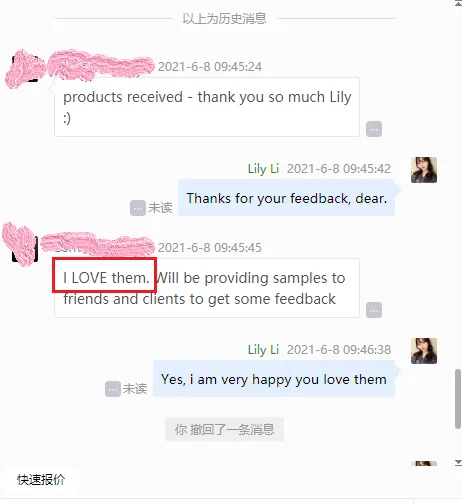Image resolution: width=462 pixels, height=504 pixels.
Task: Open options icon beside 'Yes, i am very happy' message
Action: tap(113, 389)
